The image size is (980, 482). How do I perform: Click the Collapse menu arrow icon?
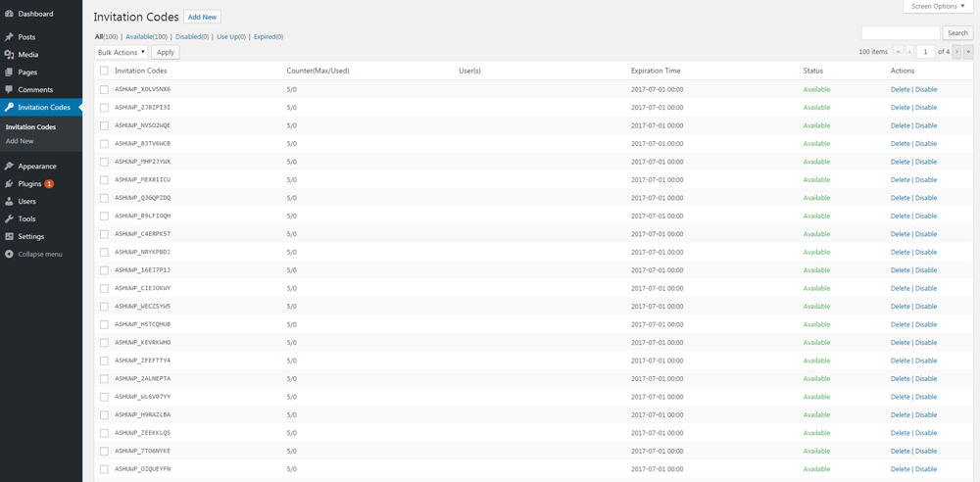(10, 254)
